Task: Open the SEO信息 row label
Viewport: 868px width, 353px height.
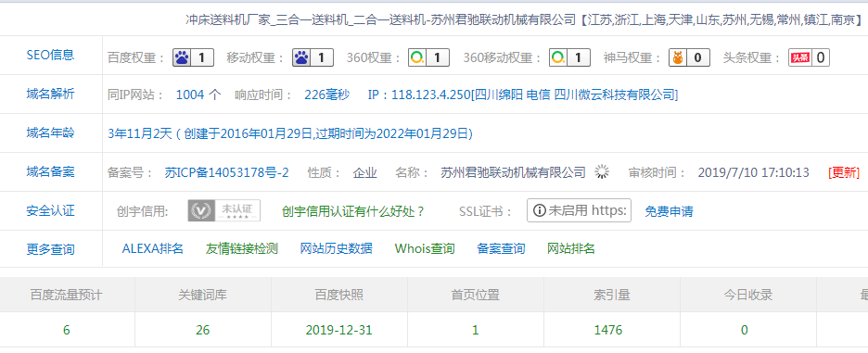Action: click(50, 55)
